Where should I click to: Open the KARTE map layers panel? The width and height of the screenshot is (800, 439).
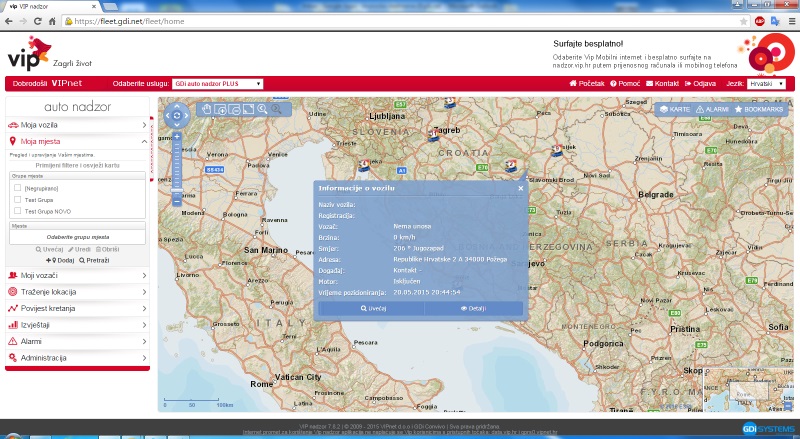pos(675,108)
